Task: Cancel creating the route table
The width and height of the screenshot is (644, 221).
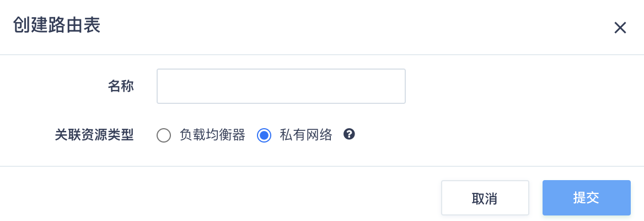Action: [x=485, y=198]
